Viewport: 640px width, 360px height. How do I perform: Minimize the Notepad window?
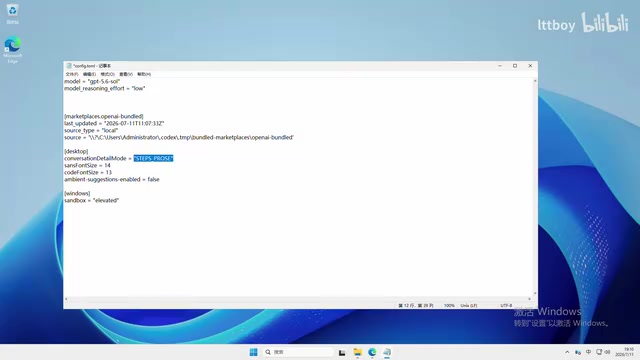[500, 66]
